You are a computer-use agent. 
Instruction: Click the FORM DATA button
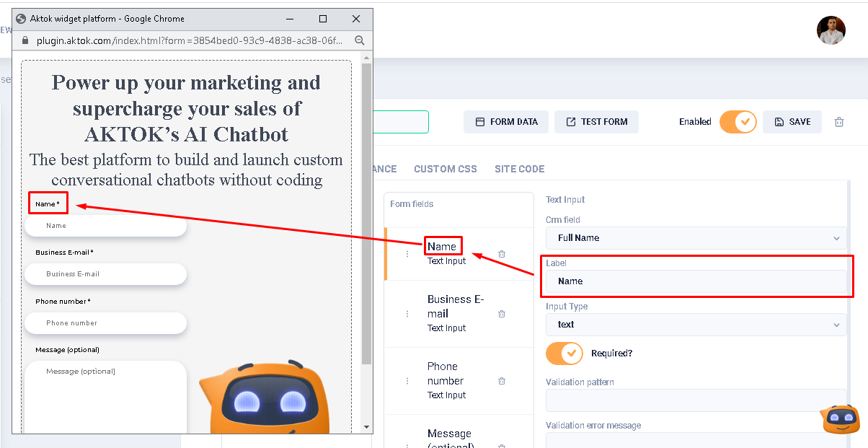tap(506, 122)
